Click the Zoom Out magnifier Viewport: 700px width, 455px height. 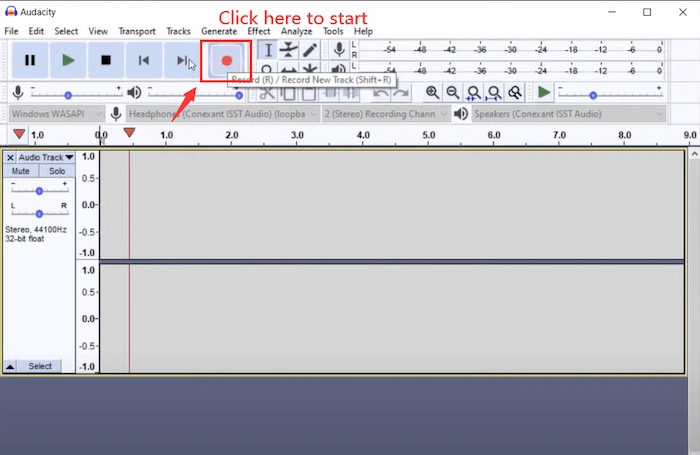point(453,92)
